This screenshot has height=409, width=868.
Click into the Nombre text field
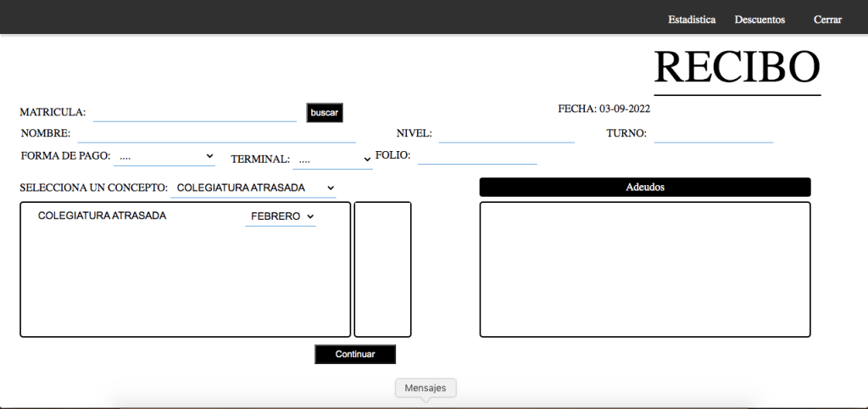click(x=216, y=134)
